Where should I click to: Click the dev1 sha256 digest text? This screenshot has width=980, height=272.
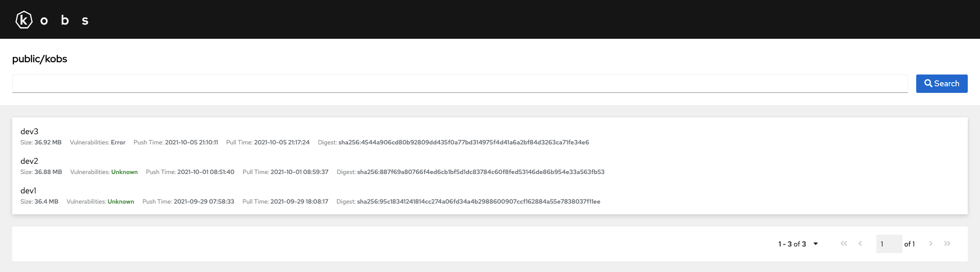[x=479, y=202]
